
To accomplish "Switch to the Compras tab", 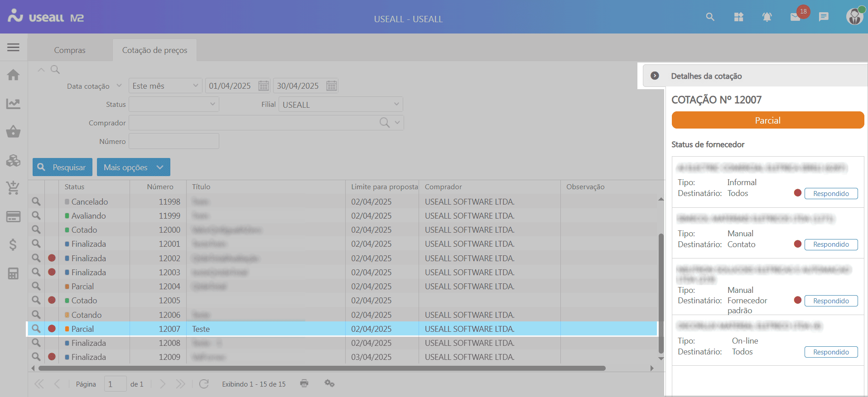I will (x=70, y=50).
